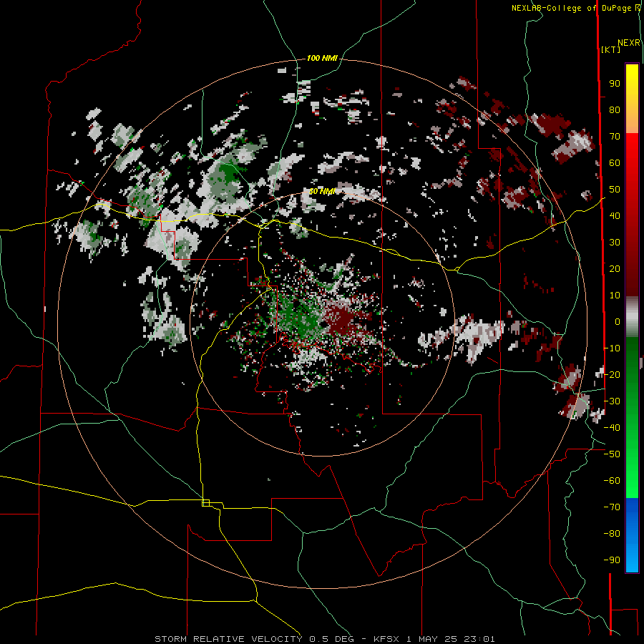This screenshot has width=644, height=644.
Task: Click the [KT] units label
Action: (610, 49)
